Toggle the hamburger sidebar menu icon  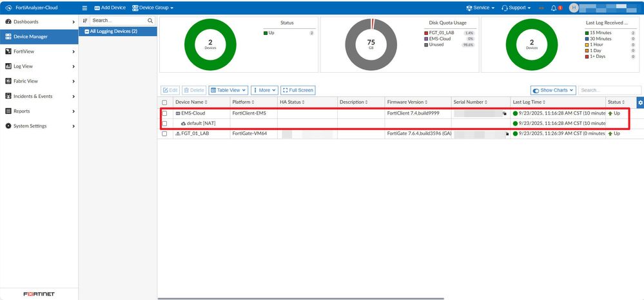click(85, 8)
